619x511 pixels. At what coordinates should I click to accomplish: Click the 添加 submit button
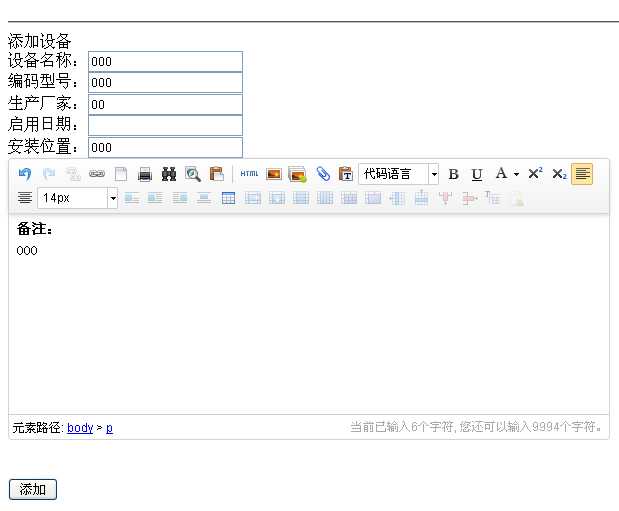click(x=33, y=489)
